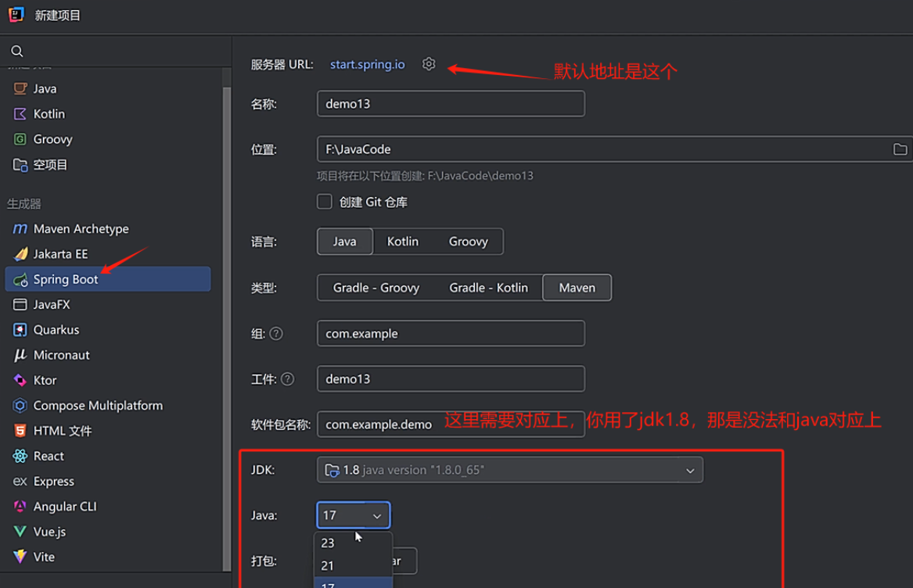The image size is (913, 588).
Task: Click the Vite lightning icon
Action: click(x=20, y=557)
